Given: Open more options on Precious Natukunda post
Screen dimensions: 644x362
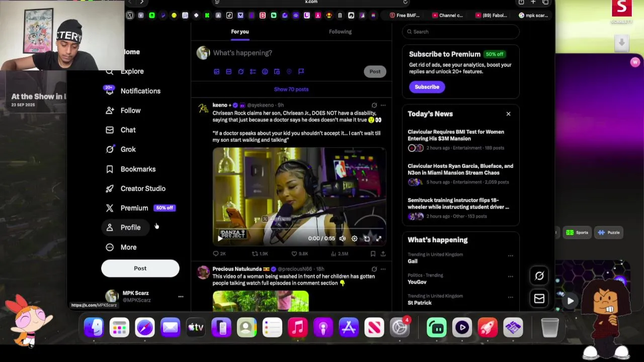Looking at the screenshot, I should click(383, 269).
